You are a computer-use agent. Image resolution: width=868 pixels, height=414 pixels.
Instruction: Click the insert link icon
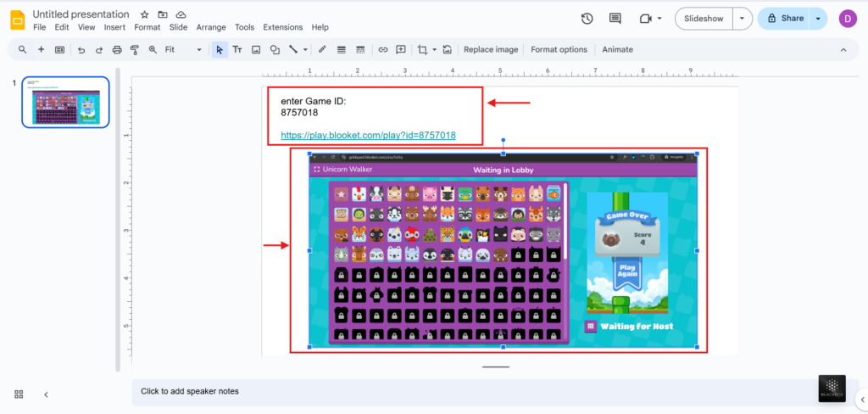[382, 50]
